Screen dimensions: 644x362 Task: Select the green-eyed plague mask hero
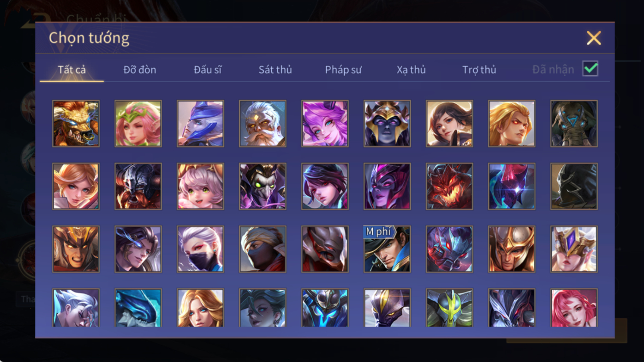coord(262,186)
